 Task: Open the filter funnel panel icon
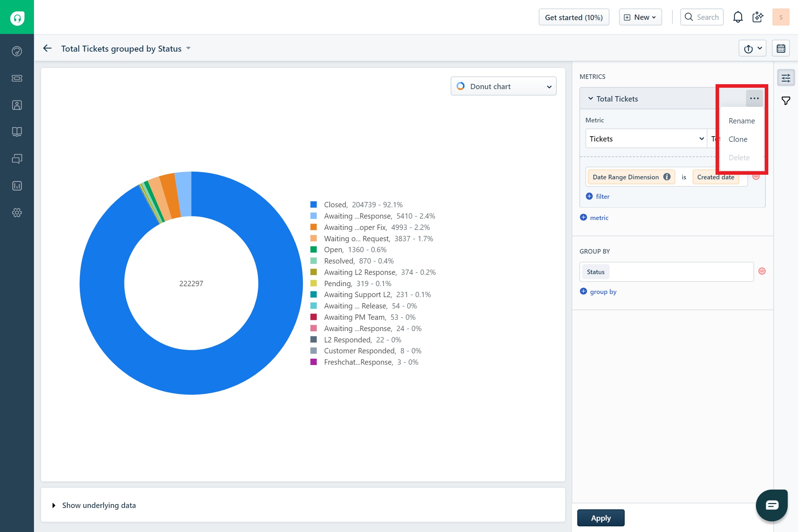[786, 101]
